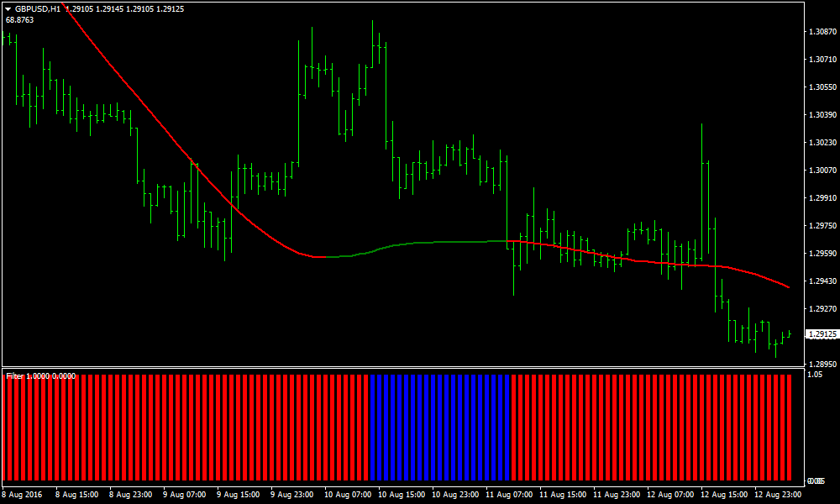The image size is (840, 504).
Task: Click the 1.30870 price level on the scale
Action: pyautogui.click(x=822, y=32)
